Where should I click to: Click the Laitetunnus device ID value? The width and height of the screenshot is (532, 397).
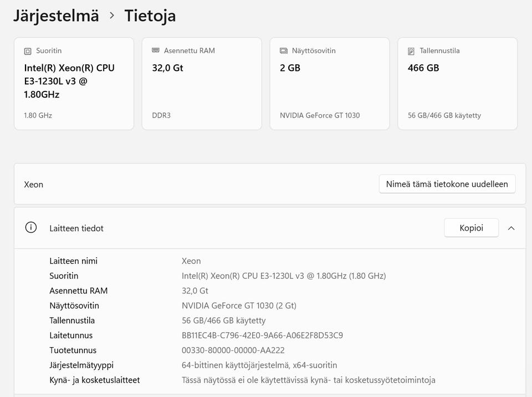[x=262, y=335]
